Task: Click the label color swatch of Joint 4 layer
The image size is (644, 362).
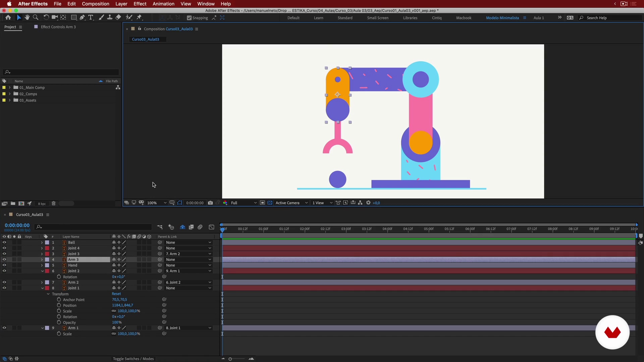Action: tap(47, 248)
